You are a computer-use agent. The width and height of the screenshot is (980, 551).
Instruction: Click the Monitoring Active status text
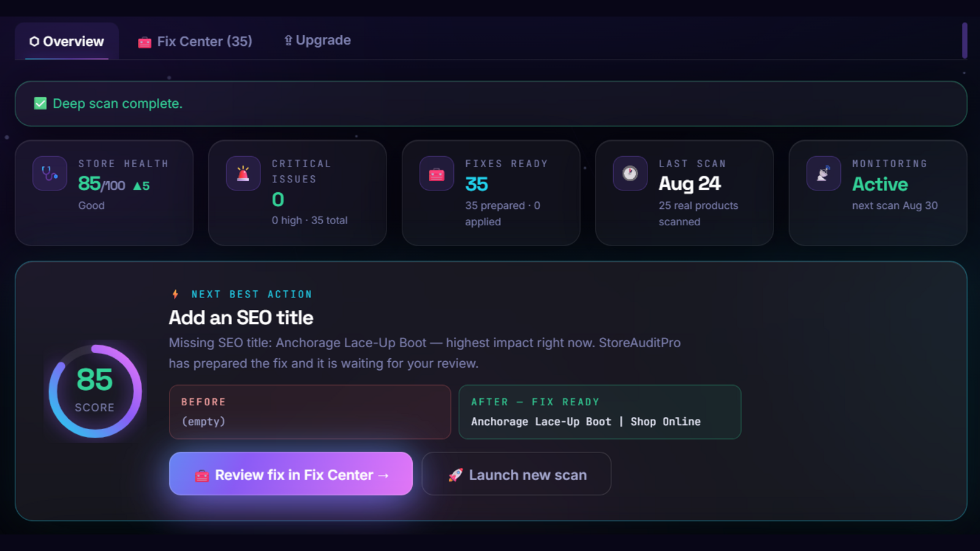coord(880,184)
